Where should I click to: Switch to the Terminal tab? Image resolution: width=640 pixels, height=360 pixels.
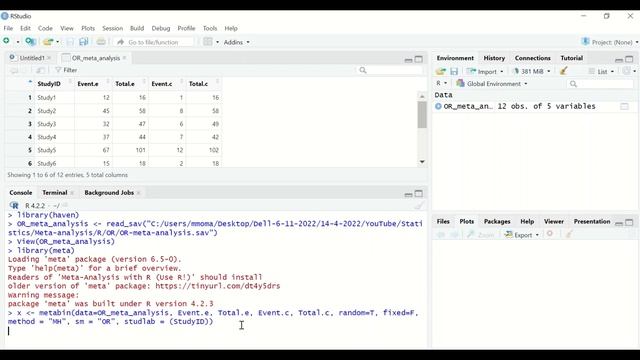[55, 193]
